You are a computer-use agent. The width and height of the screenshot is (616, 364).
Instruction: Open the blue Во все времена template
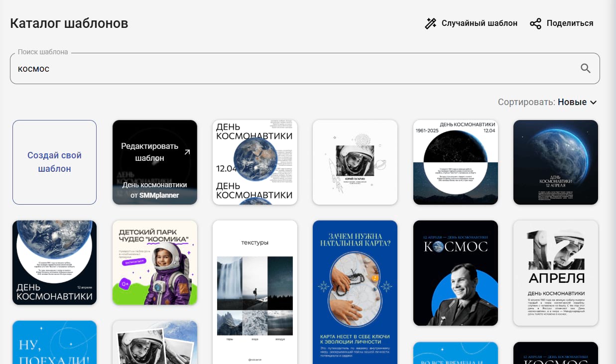click(456, 353)
